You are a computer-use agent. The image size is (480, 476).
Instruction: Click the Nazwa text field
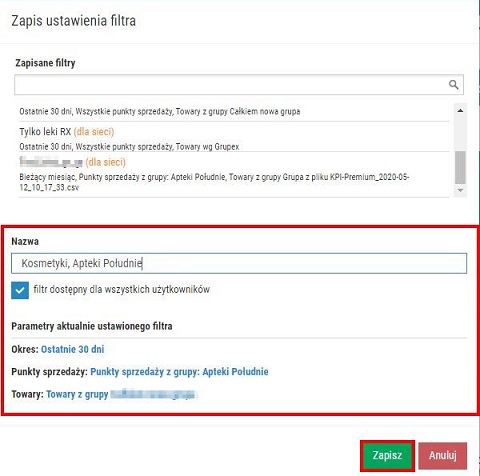(x=239, y=263)
